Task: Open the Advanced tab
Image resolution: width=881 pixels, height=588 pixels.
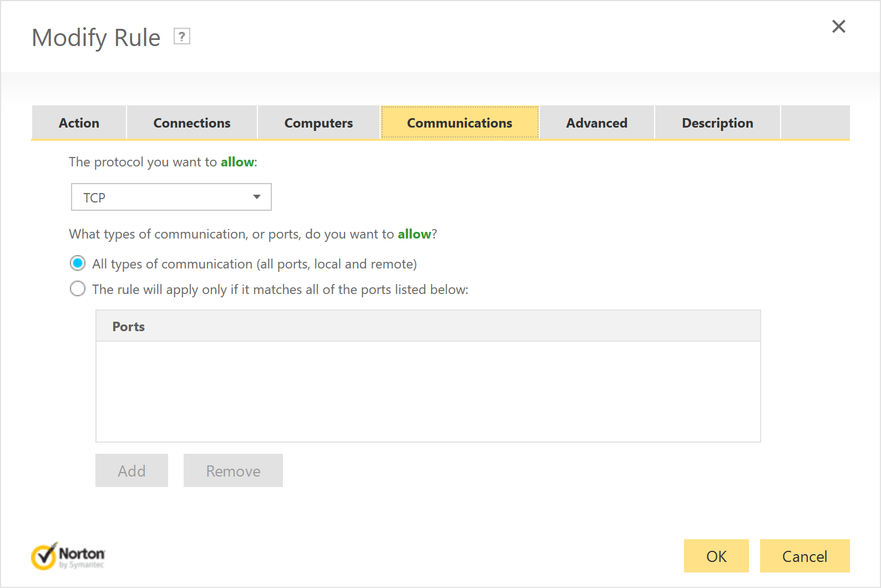Action: tap(596, 123)
